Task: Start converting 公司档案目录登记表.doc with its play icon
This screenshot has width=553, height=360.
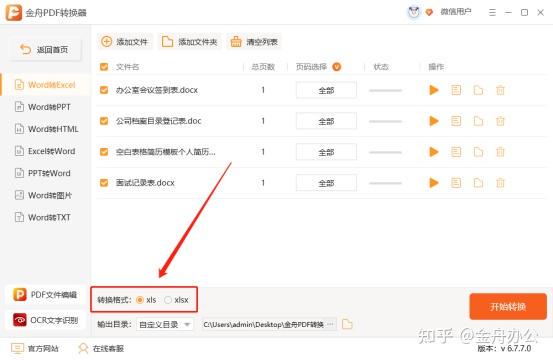Action: coord(434,121)
